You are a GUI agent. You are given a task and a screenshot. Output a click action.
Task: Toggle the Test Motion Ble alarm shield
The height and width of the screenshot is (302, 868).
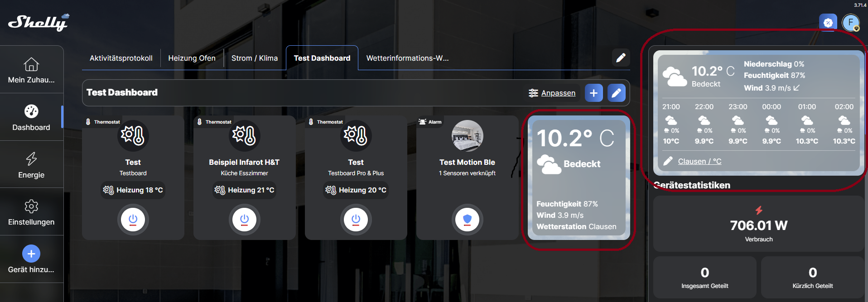(x=467, y=220)
